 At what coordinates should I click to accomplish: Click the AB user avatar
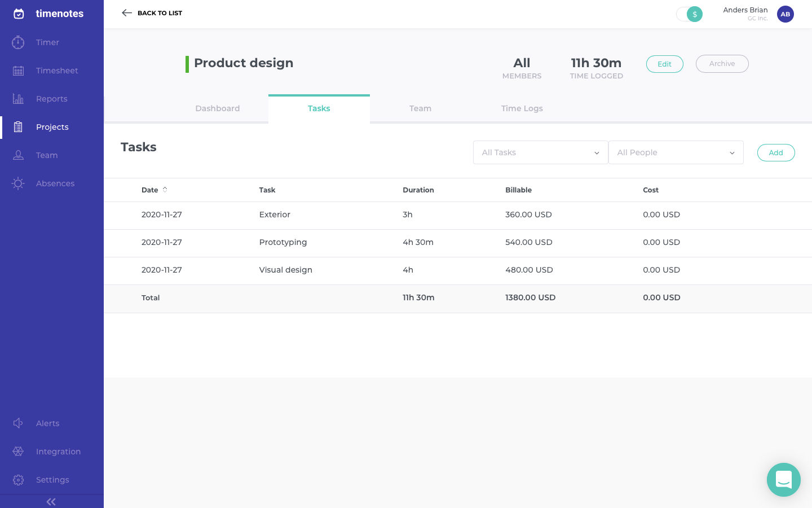pos(785,14)
